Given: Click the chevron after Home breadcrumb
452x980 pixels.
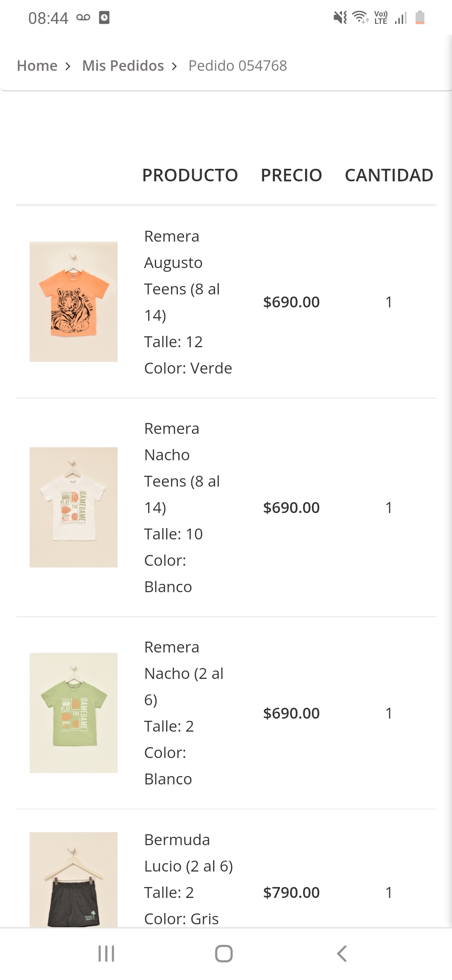Looking at the screenshot, I should click(x=68, y=66).
